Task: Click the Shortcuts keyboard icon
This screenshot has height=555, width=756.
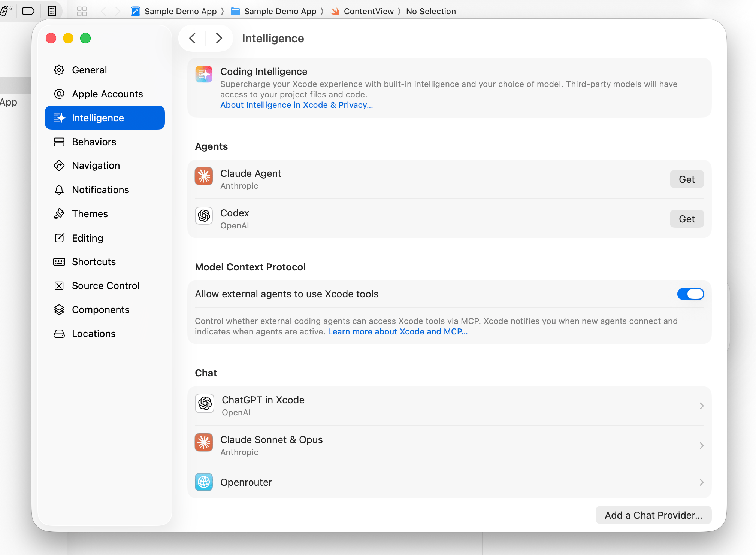Action: 59,262
